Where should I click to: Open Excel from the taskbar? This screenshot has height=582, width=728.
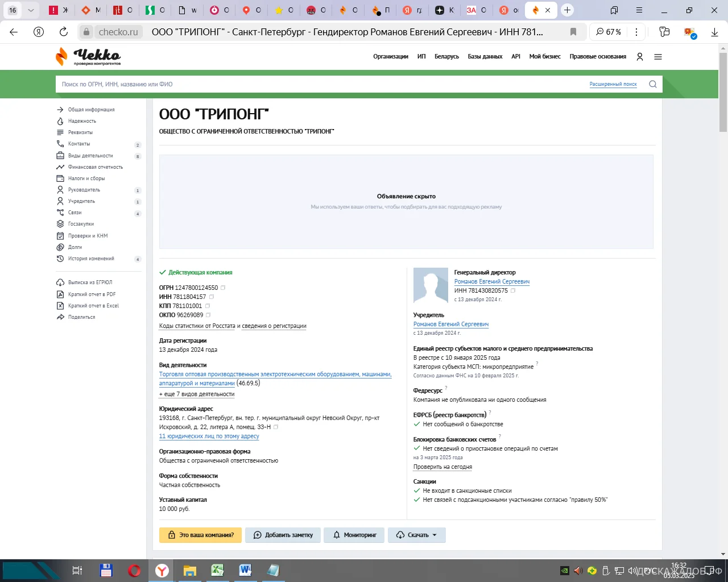click(x=217, y=570)
